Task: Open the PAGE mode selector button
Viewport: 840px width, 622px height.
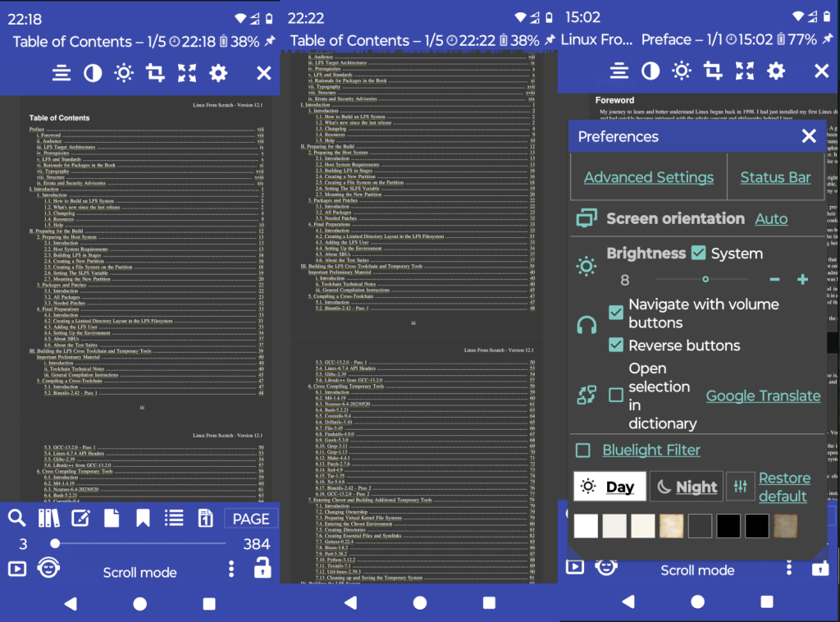Action: 251,518
